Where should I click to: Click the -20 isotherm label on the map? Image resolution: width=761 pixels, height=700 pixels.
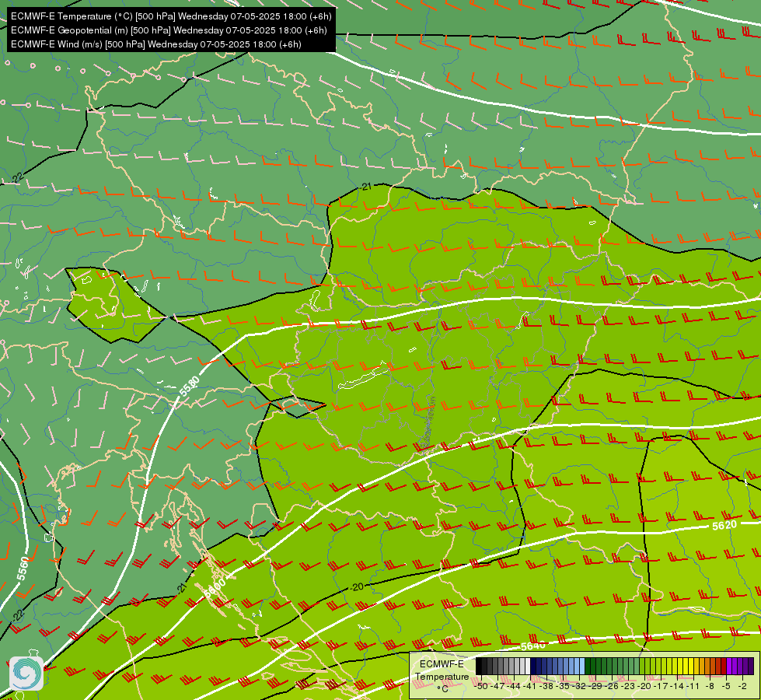(x=357, y=586)
